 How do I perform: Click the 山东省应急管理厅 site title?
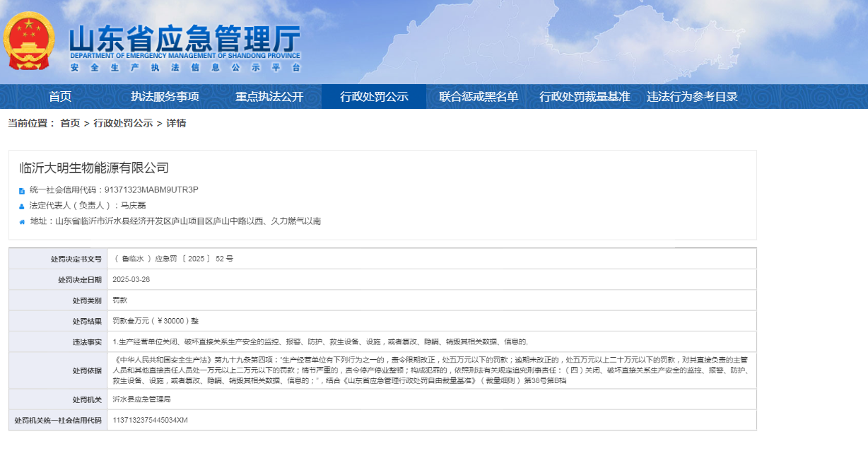tap(184, 39)
